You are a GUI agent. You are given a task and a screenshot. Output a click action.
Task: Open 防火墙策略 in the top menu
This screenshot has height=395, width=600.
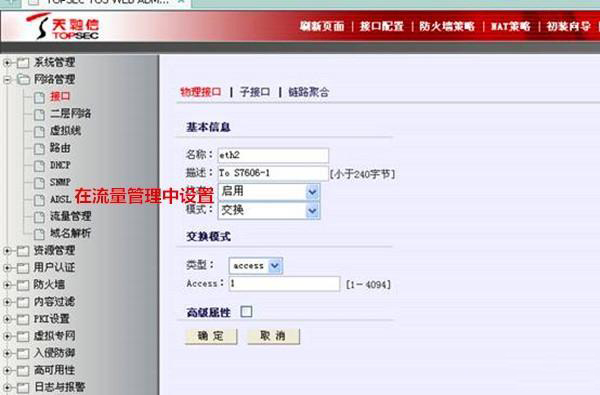click(x=447, y=26)
